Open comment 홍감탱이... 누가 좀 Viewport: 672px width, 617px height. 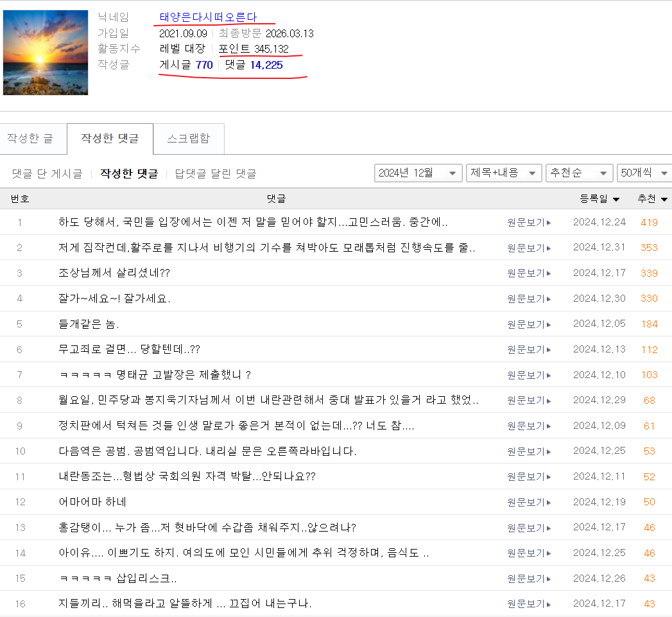click(x=207, y=527)
